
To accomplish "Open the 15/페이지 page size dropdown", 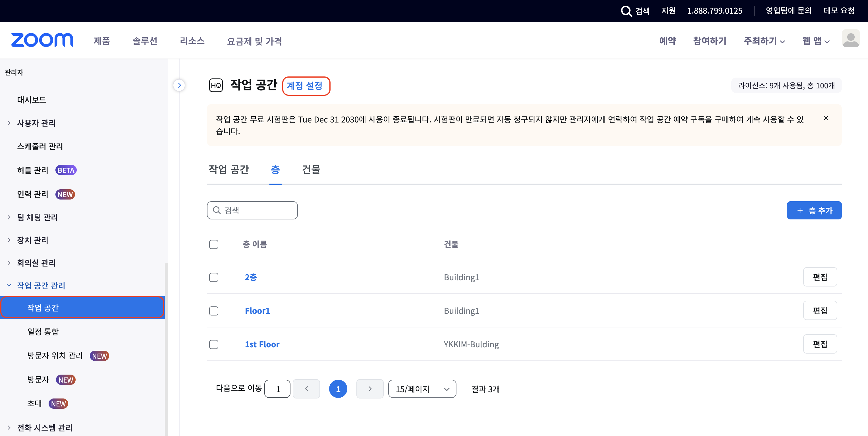I will (422, 389).
